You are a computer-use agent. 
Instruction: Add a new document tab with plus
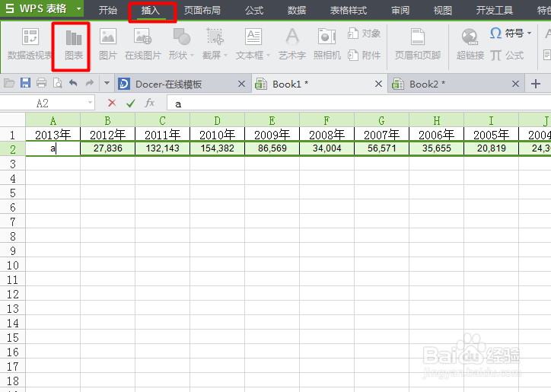(536, 84)
